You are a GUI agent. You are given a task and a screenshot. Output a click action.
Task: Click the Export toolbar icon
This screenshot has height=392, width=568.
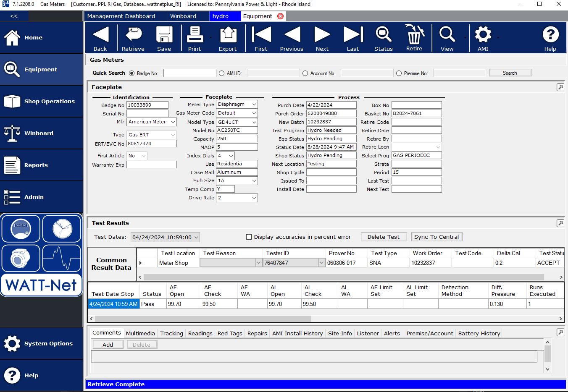228,38
